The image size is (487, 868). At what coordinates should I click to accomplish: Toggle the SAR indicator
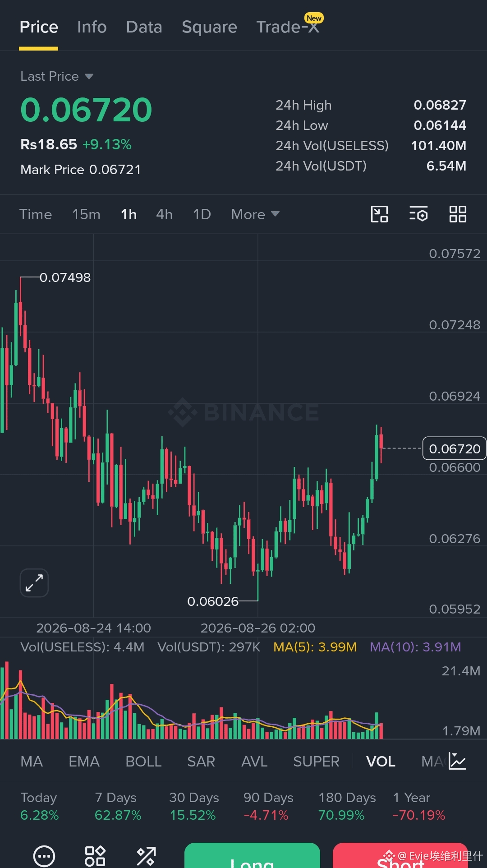(x=201, y=762)
